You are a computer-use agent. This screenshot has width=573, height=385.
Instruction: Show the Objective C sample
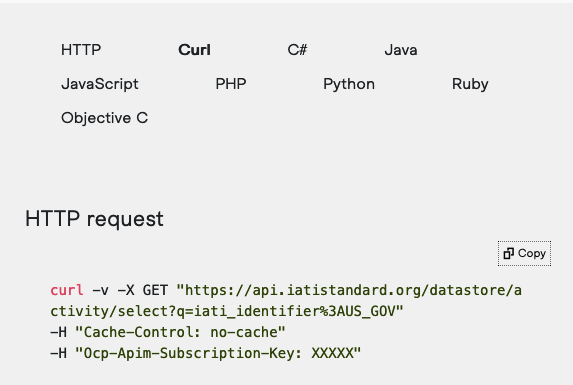click(x=105, y=118)
